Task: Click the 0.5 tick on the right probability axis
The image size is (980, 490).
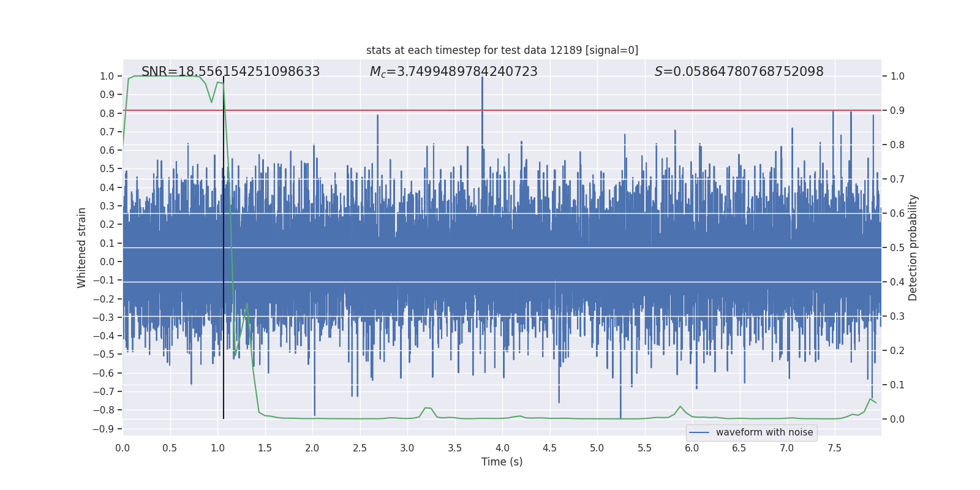Action: [897, 247]
